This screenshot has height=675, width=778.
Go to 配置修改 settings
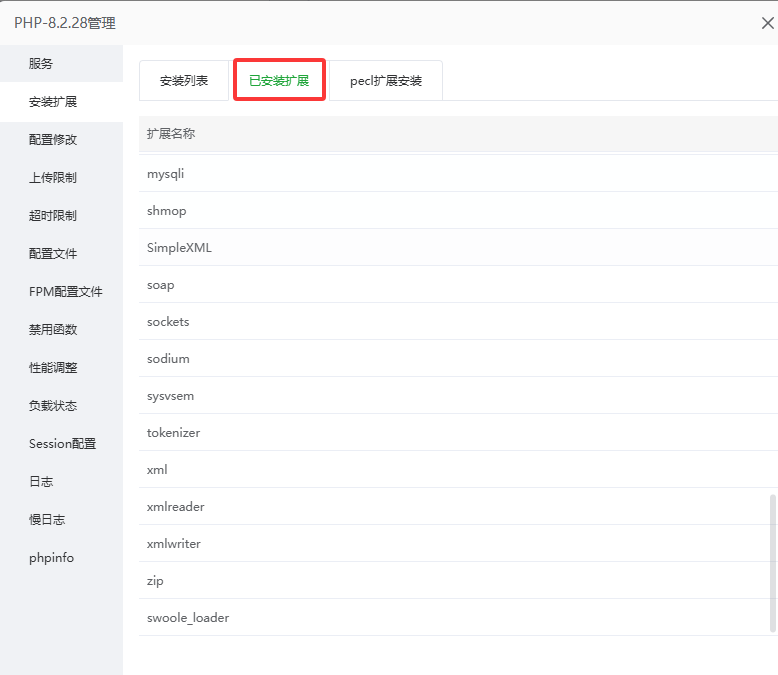click(53, 140)
